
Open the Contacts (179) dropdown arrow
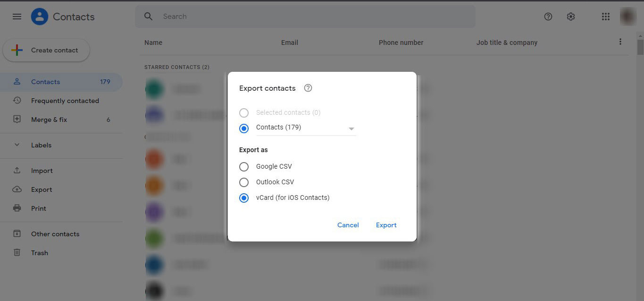351,128
